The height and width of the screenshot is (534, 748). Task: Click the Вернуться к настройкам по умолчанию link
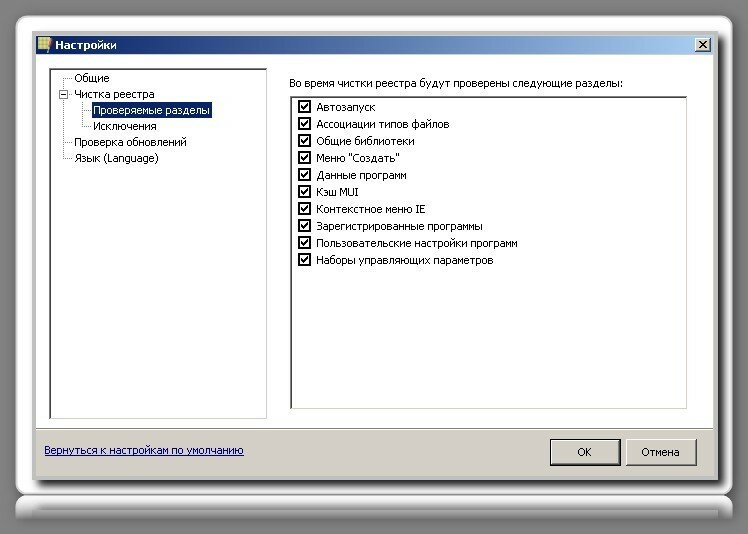pyautogui.click(x=144, y=450)
